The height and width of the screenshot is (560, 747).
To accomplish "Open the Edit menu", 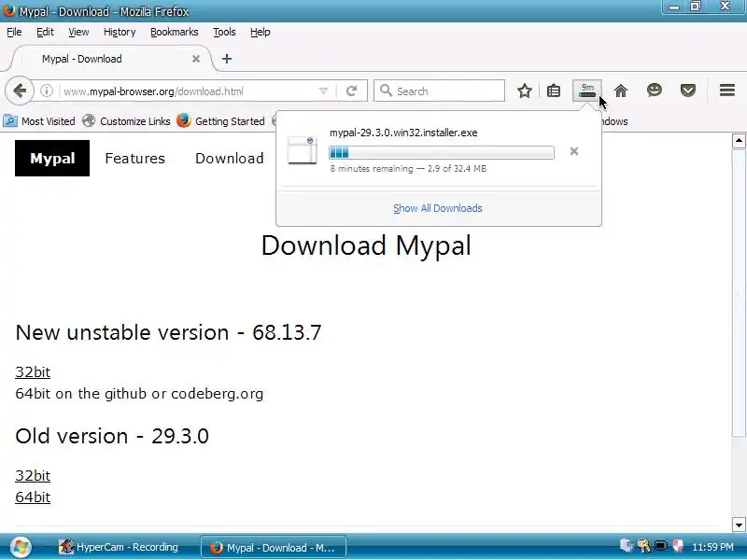I will coord(45,32).
